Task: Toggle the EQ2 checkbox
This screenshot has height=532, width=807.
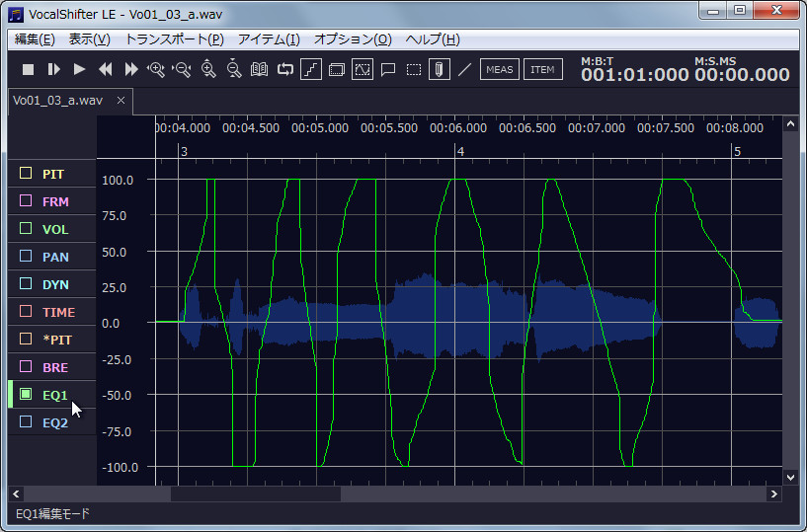Action: [x=26, y=421]
